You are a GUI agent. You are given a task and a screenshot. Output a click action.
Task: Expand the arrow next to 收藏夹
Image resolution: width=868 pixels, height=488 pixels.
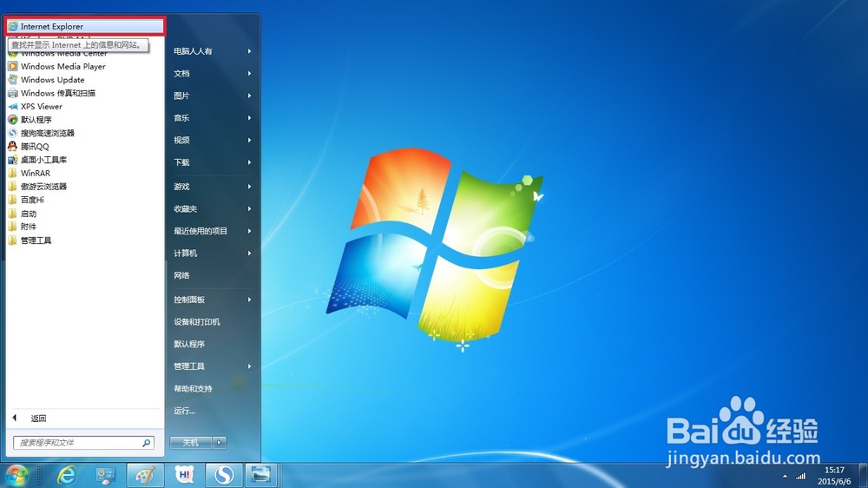pyautogui.click(x=250, y=208)
